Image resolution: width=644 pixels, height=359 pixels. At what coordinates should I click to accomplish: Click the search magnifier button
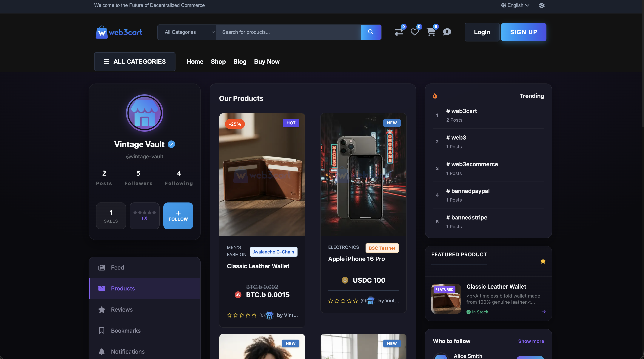(x=371, y=32)
